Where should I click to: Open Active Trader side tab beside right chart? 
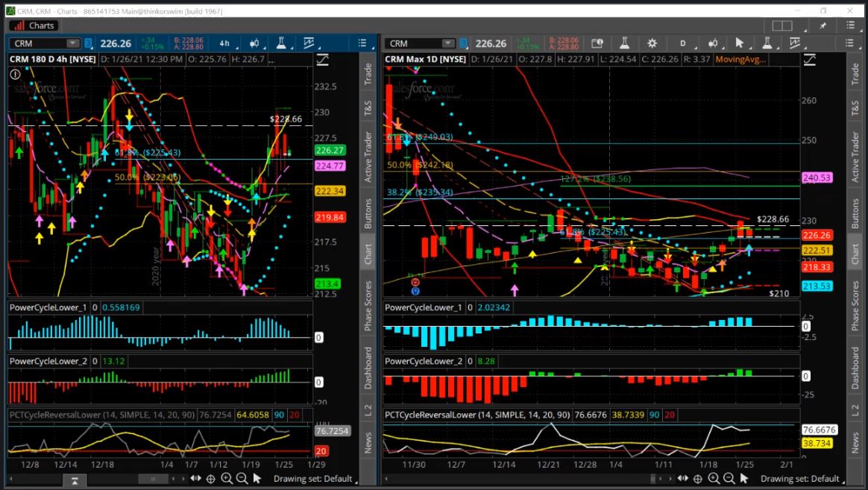(855, 157)
